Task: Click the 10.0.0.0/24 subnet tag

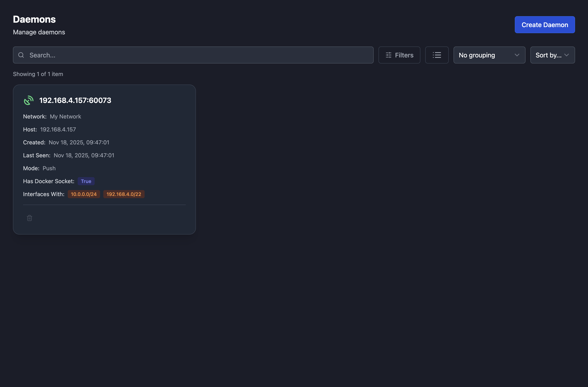Action: click(x=84, y=194)
